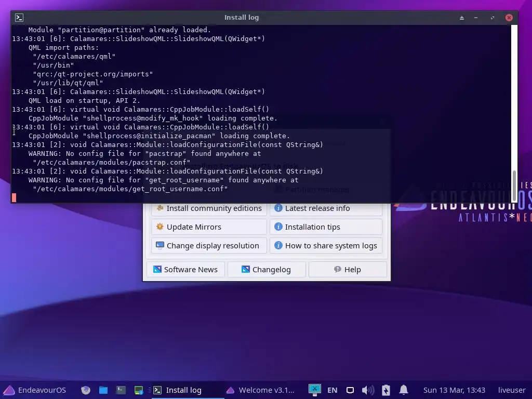Click the "shellprocess@modify_mk_hook" log line
This screenshot has height=399, width=532.
pos(153,118)
